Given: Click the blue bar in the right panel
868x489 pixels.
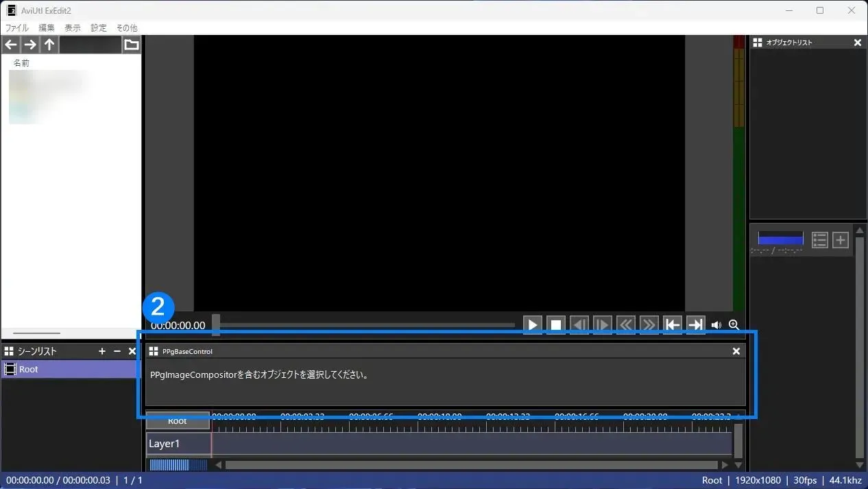Looking at the screenshot, I should [780, 239].
